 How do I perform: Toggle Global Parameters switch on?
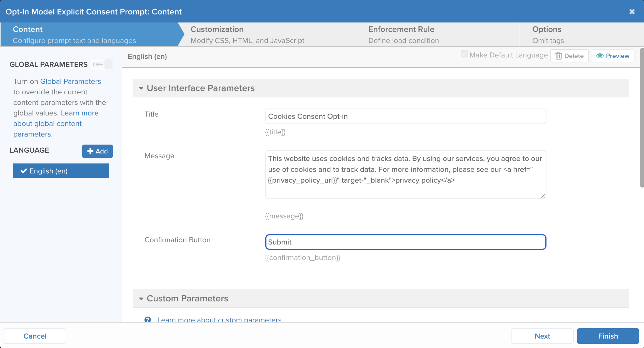coord(102,64)
